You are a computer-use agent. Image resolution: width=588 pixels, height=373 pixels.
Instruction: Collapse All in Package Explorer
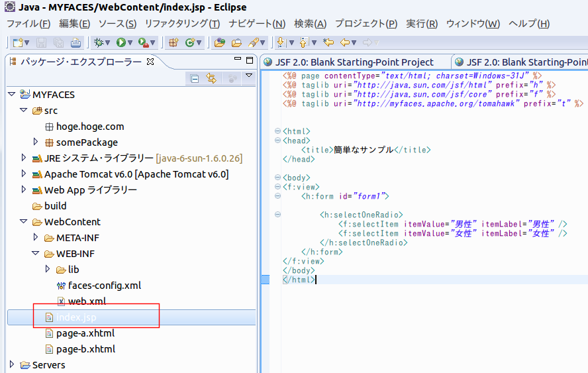[194, 78]
